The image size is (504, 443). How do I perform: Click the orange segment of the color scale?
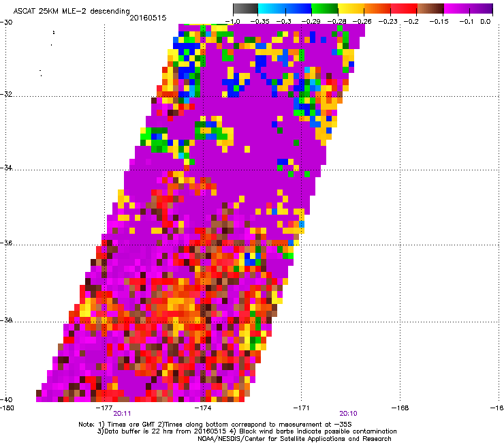[377, 8]
